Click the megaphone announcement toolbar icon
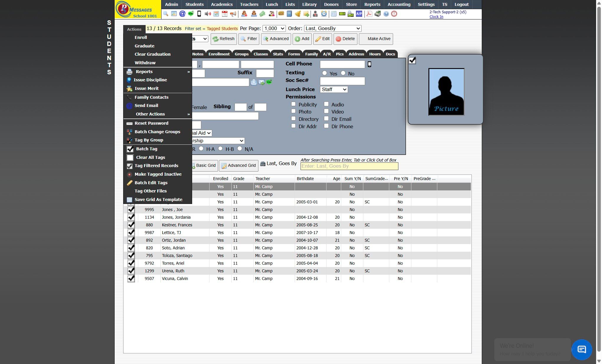602x364 pixels. point(233,14)
